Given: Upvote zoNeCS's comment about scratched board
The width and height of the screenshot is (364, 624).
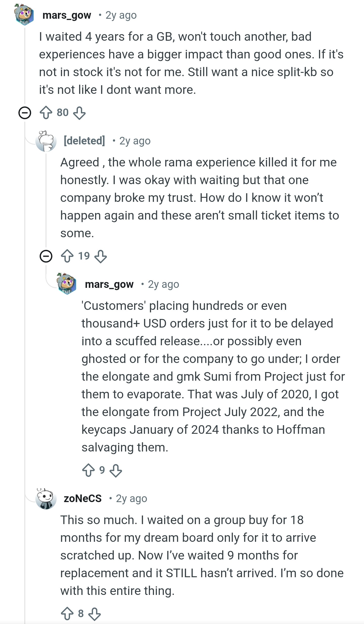Looking at the screenshot, I should 67,614.
